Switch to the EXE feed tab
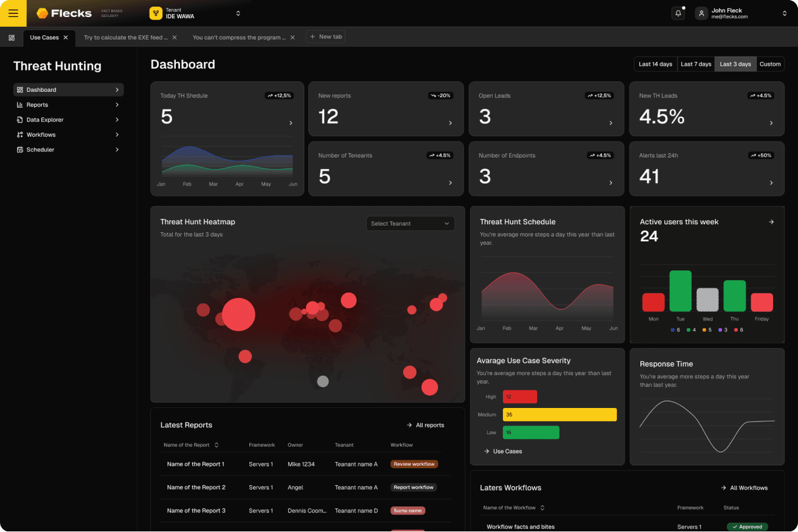 (125, 38)
